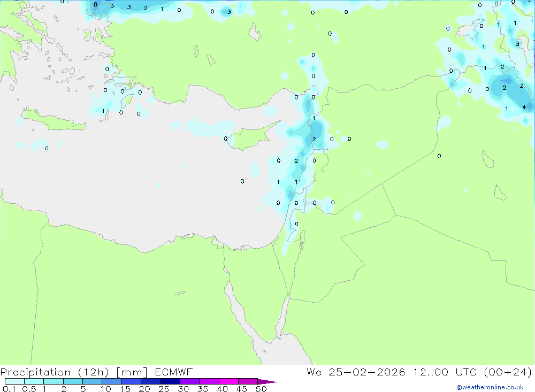Select the 2–5 mm legend color swatch
Viewport: 535px width, 392px height.
click(x=73, y=381)
